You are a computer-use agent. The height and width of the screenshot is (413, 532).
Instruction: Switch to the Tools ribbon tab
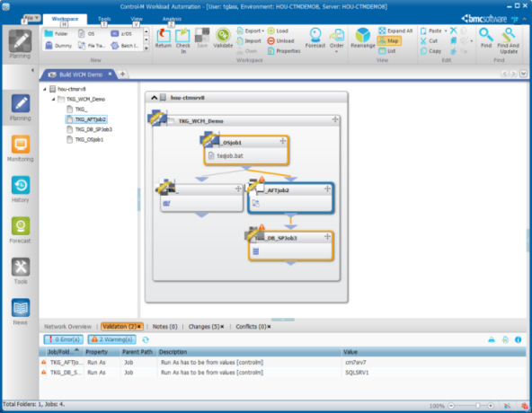tap(104, 19)
